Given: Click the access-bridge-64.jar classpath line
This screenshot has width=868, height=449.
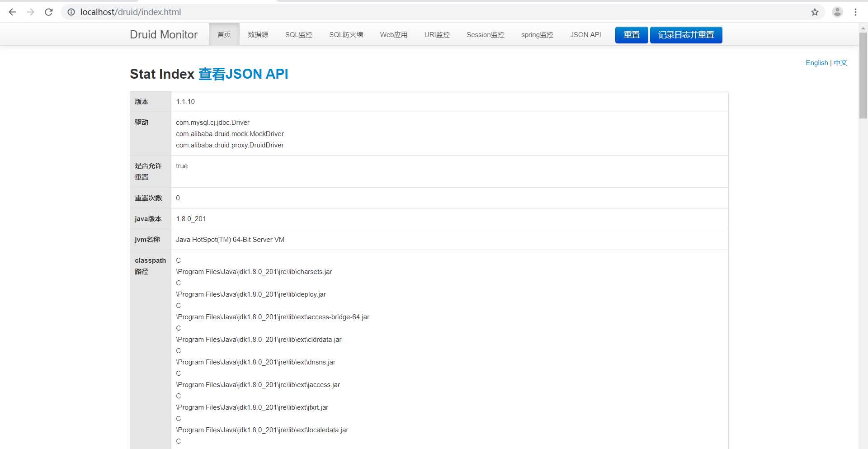Looking at the screenshot, I should click(273, 317).
